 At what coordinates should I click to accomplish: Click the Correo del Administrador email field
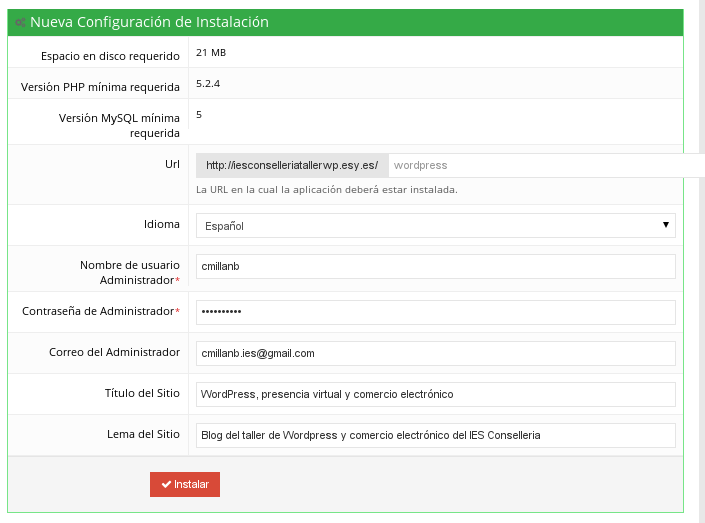click(x=436, y=353)
